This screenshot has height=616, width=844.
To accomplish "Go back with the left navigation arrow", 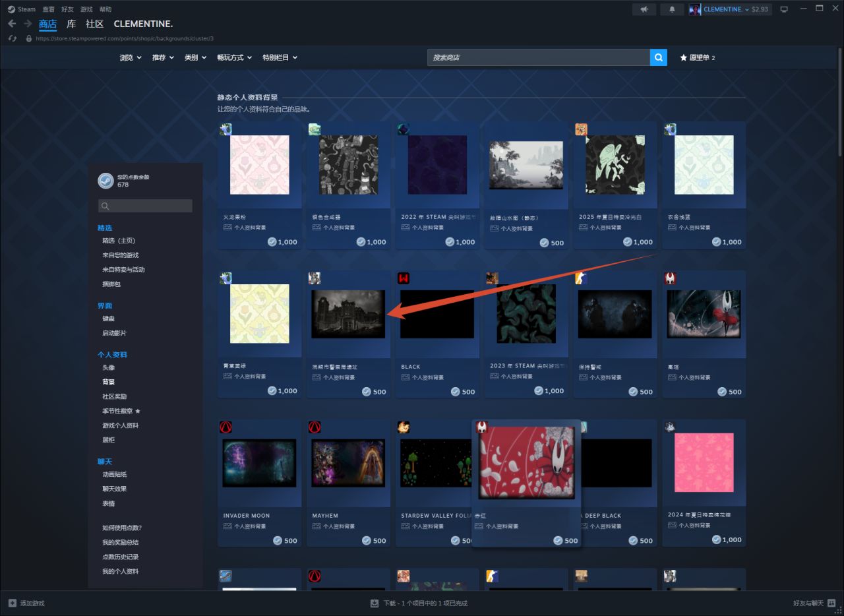I will 12,24.
